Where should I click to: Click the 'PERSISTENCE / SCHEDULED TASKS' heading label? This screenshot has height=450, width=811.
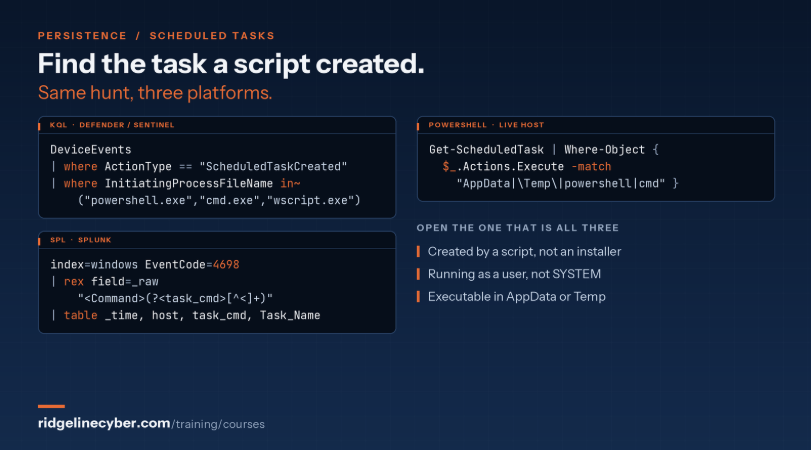point(156,36)
